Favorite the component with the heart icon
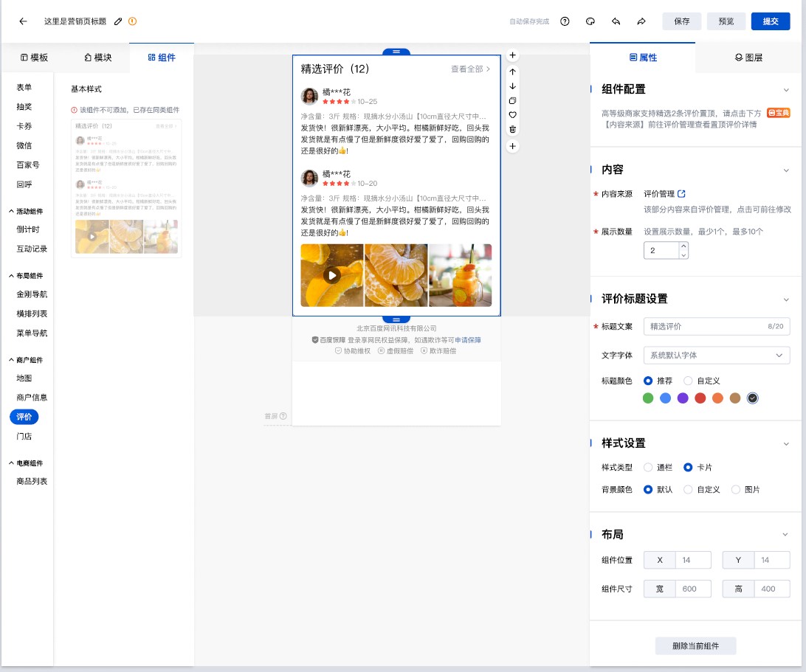Viewport: 806px width, 672px height. (513, 115)
